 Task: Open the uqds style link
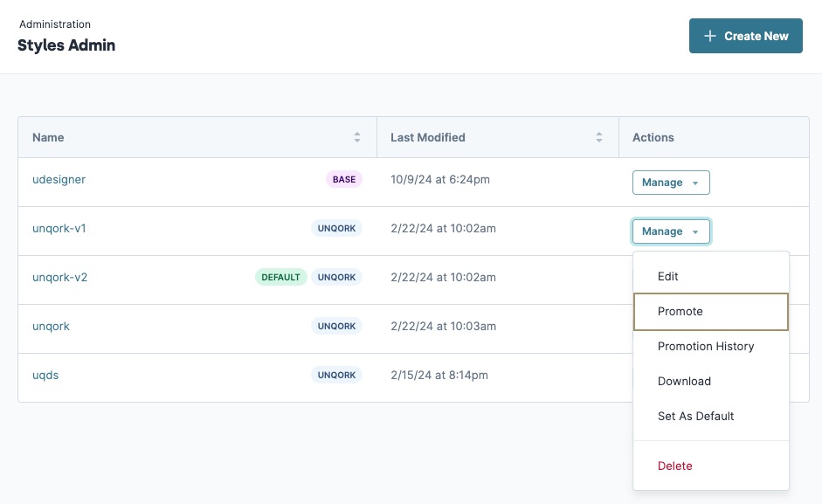pos(45,375)
